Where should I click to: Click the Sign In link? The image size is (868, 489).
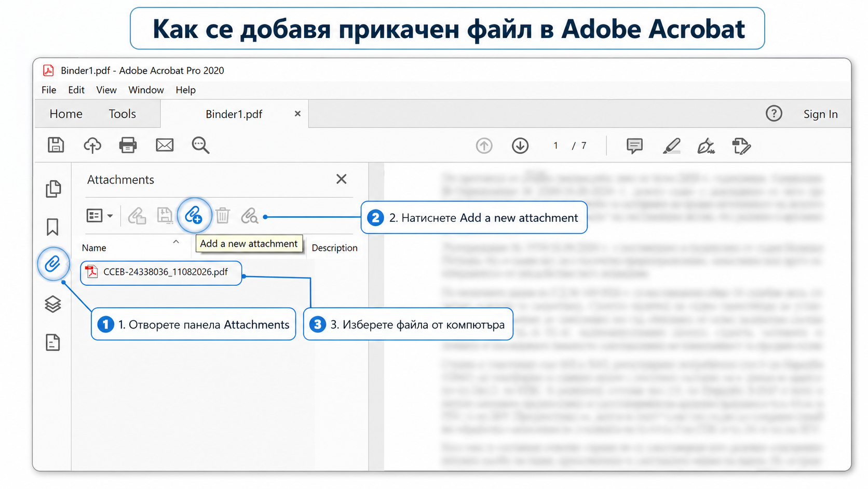(820, 114)
